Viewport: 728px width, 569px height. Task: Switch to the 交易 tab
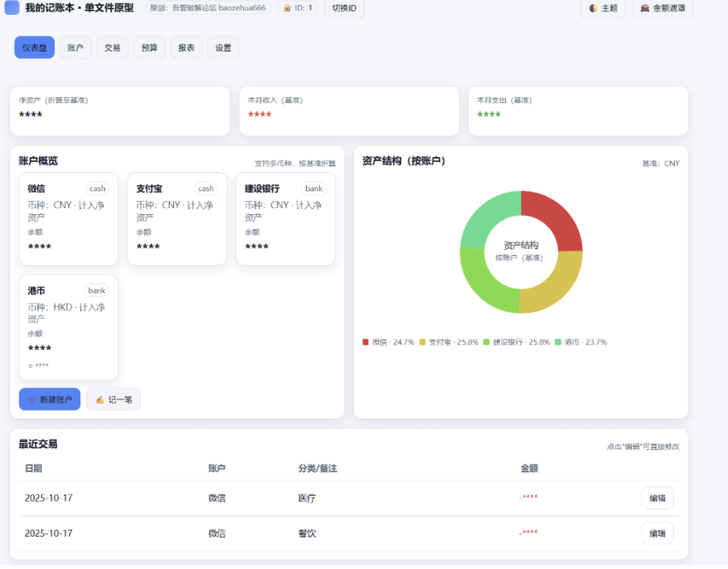[x=112, y=47]
